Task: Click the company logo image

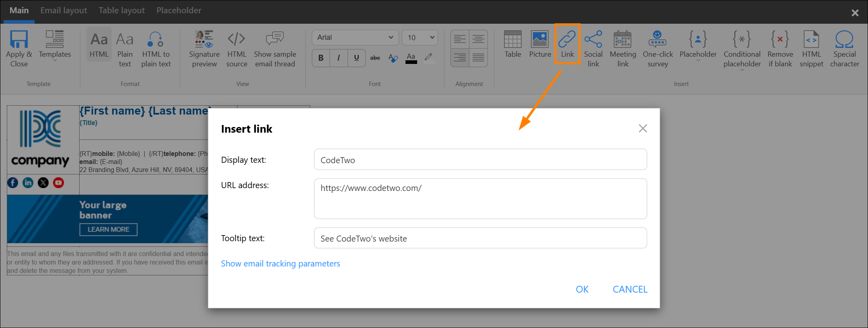Action: [40, 139]
